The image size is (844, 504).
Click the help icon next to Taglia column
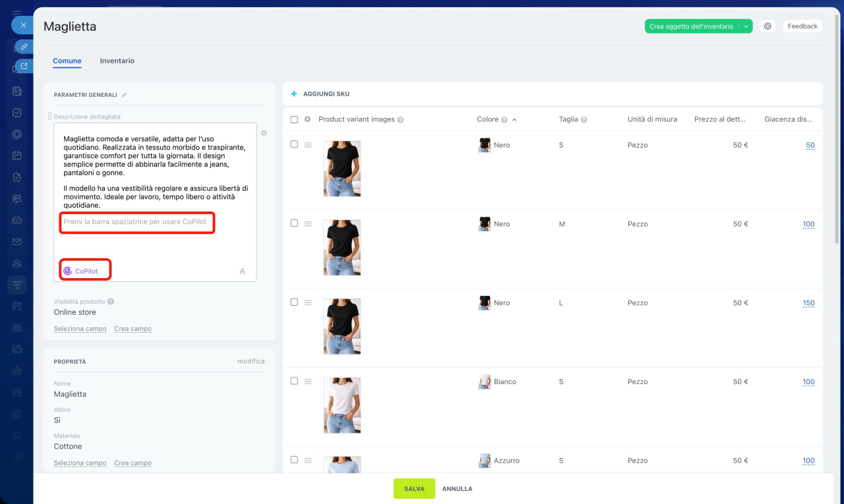(584, 120)
